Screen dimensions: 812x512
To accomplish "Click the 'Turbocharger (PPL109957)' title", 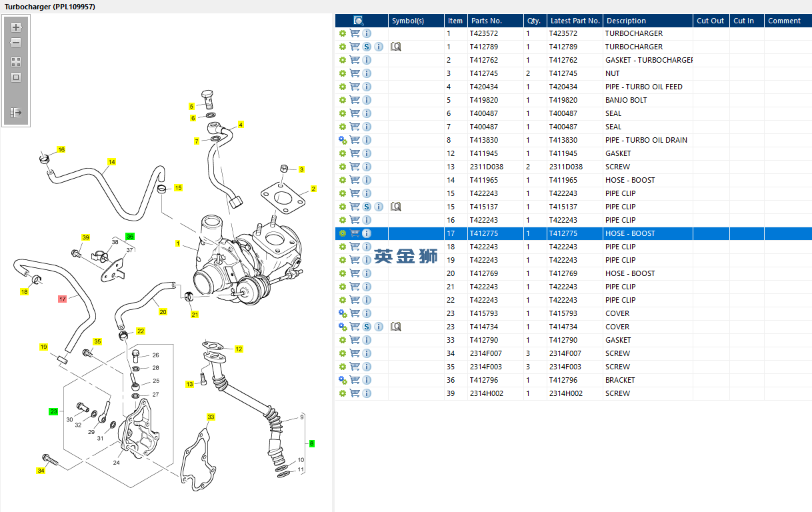I will coord(50,6).
